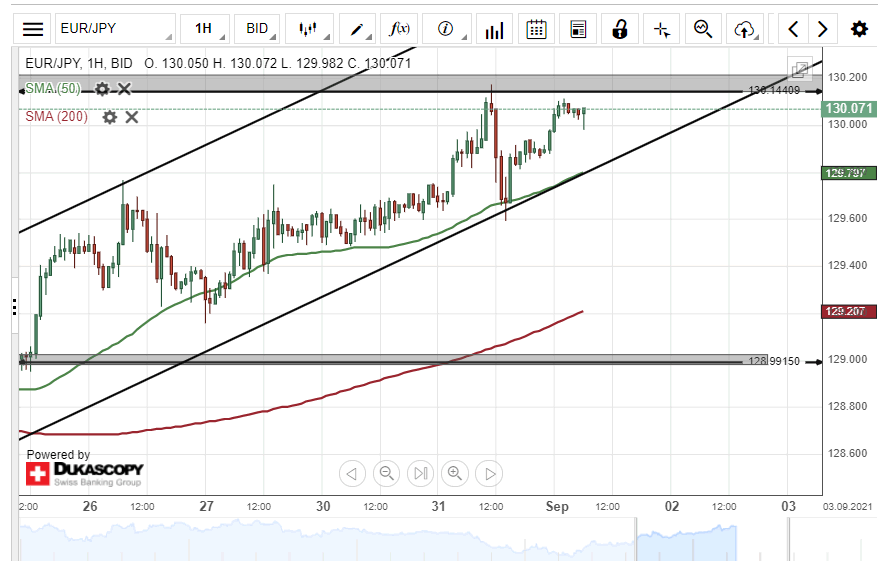Viewport: 887px width, 571px height.
Task: Go to previous chart with left chevron
Action: pyautogui.click(x=794, y=29)
